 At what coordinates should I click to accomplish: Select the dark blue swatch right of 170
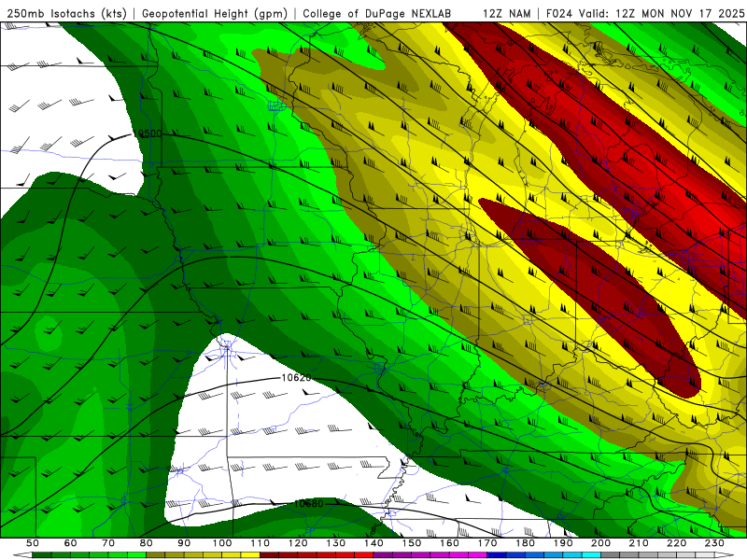497,555
